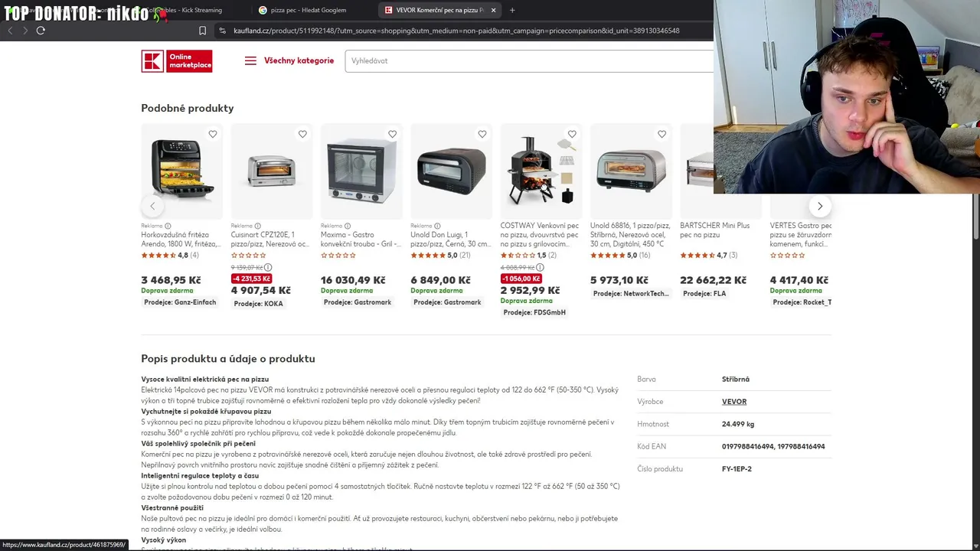Add COSTWAY Venkovní pec to wishlist
Viewport: 980px width, 551px height.
(x=572, y=134)
